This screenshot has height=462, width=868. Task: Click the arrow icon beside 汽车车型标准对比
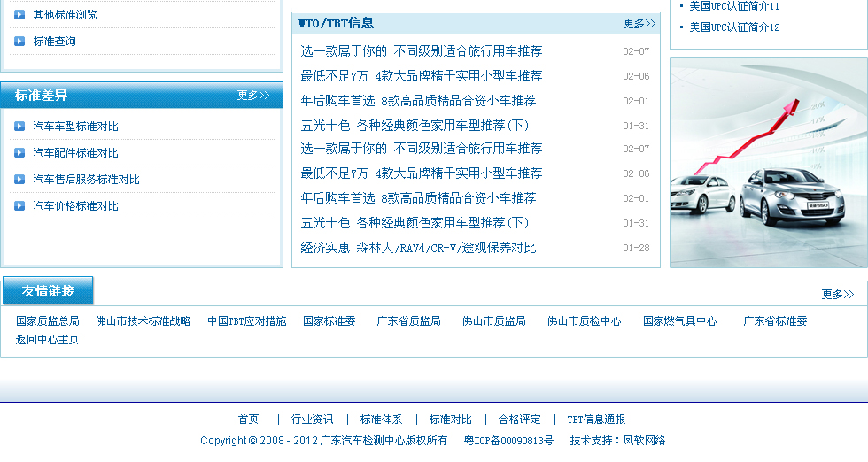19,127
